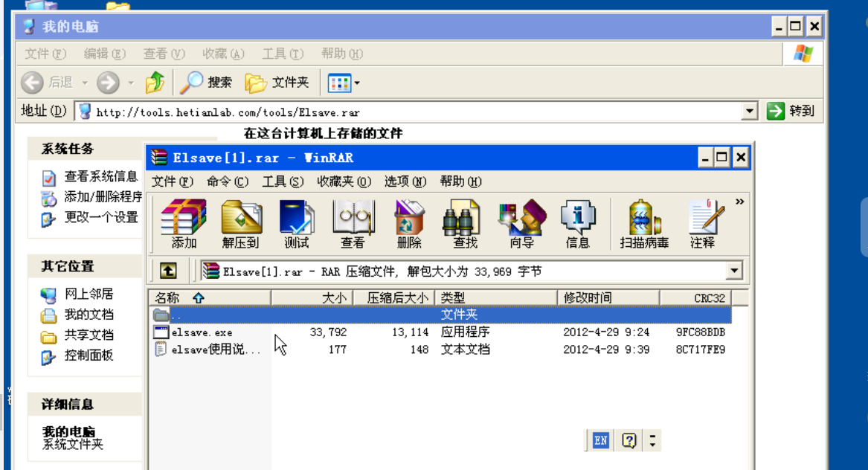This screenshot has width=868, height=470.
Task: Click the 文件夹 (Folders) toolbar button
Action: (277, 83)
